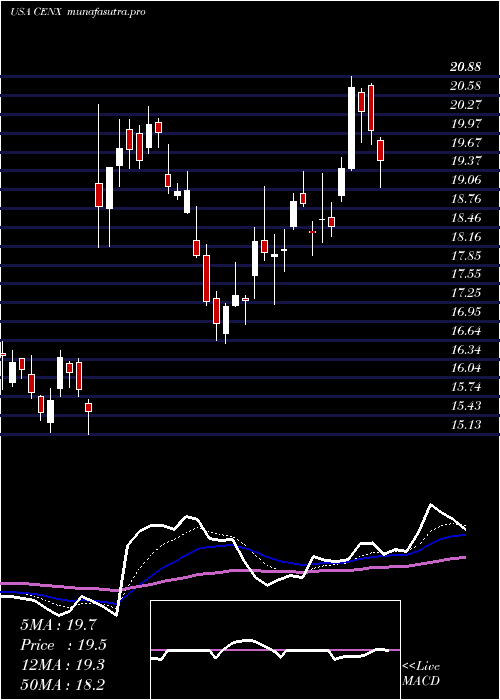The height and width of the screenshot is (700, 500).
Task: Select the 20.27 price level label
Action: (x=466, y=104)
